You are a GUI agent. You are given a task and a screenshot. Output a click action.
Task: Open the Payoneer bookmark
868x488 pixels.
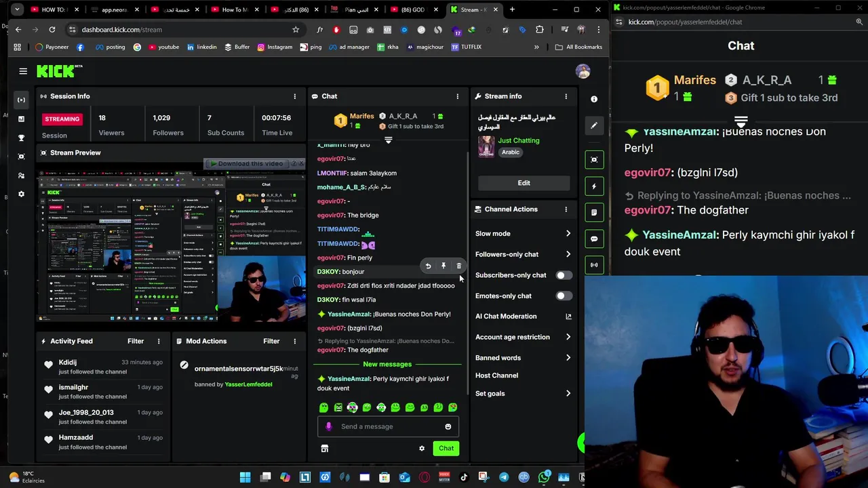52,47
